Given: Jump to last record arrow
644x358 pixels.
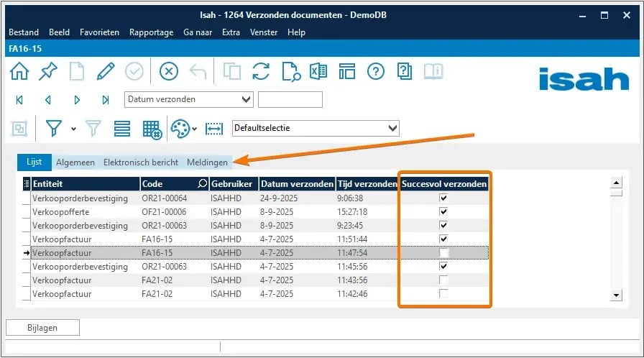Looking at the screenshot, I should (106, 100).
